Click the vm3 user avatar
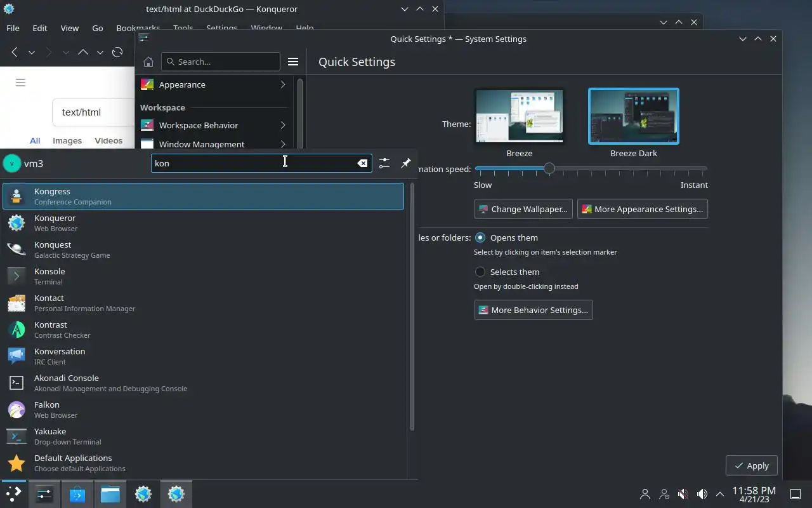Viewport: 812px width, 508px height. coord(12,163)
